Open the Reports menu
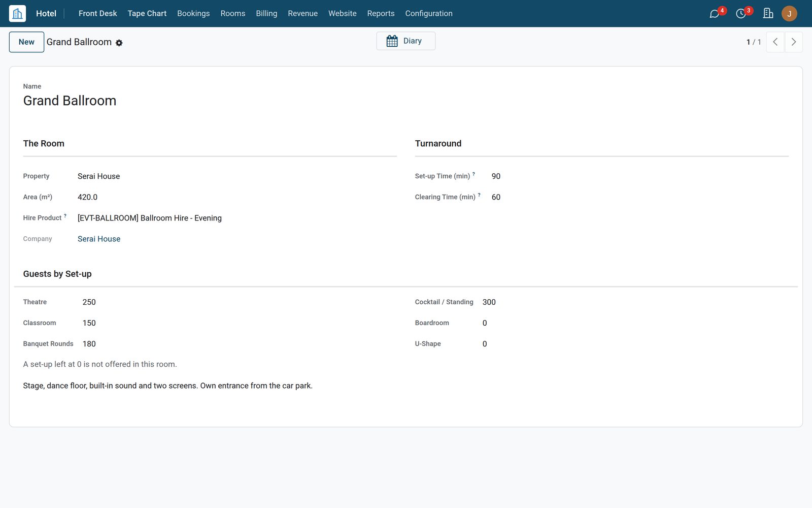812x508 pixels. tap(381, 14)
